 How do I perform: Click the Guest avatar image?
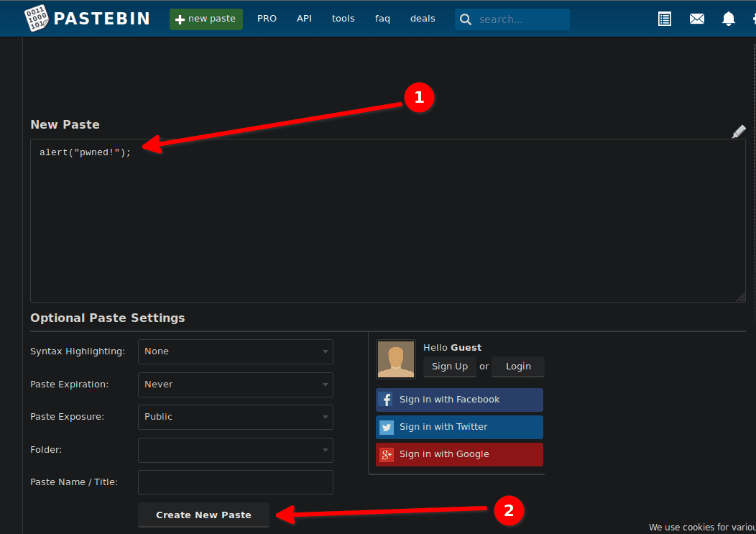(396, 359)
